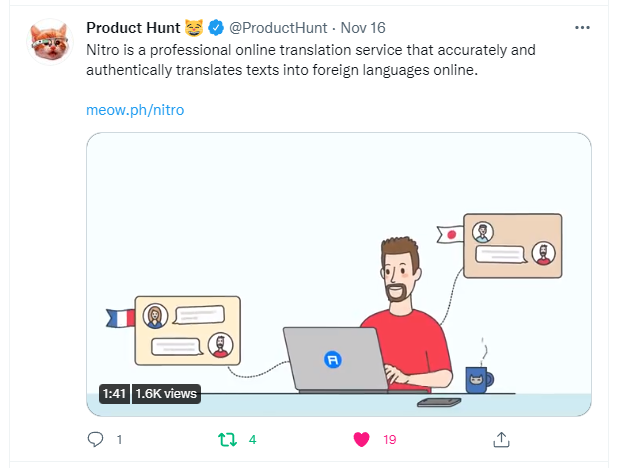Click the Product Hunt display name
Screen dimensions: 626x468
click(x=133, y=28)
